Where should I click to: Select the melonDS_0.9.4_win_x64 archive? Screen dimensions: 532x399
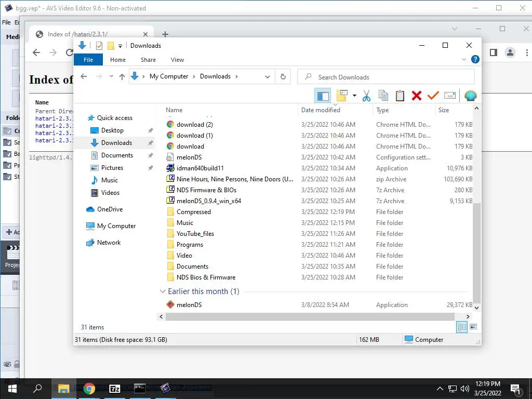click(x=209, y=201)
